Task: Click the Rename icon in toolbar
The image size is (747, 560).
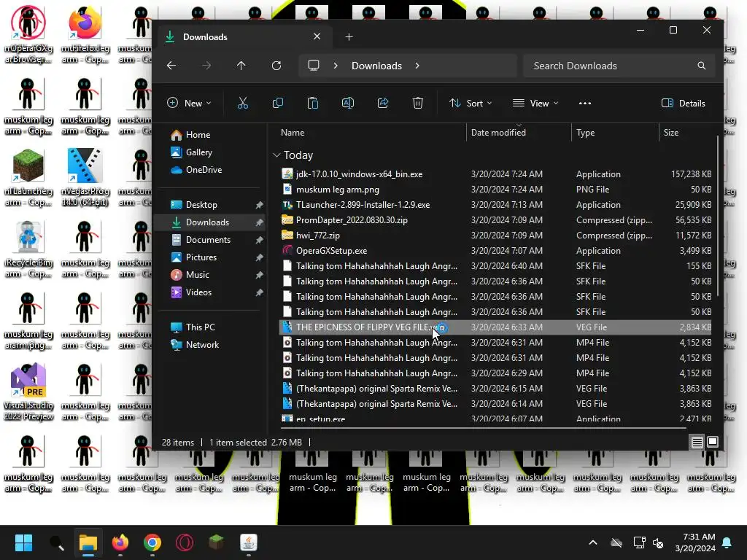Action: tap(348, 103)
